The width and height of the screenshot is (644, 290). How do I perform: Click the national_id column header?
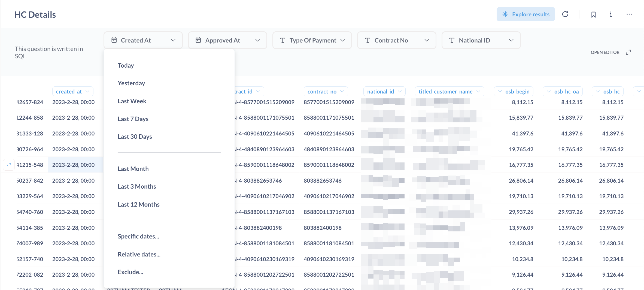(384, 92)
